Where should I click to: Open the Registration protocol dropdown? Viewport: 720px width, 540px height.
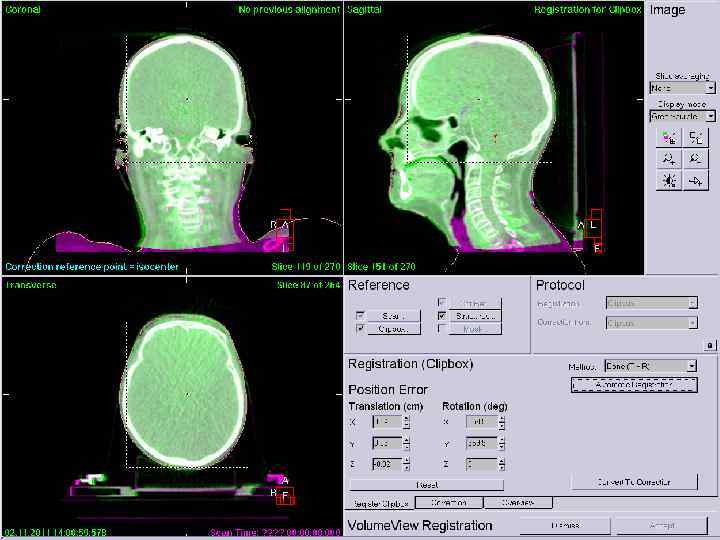pyautogui.click(x=652, y=303)
